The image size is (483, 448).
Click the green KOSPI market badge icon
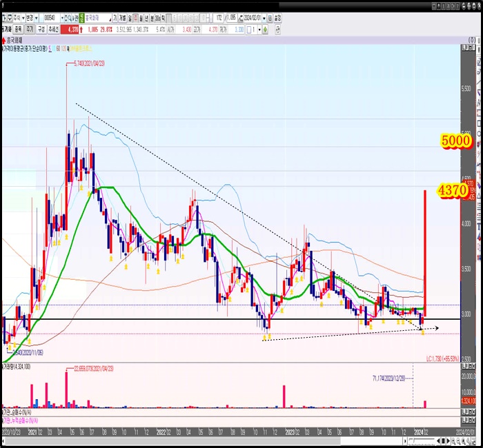coord(81,18)
